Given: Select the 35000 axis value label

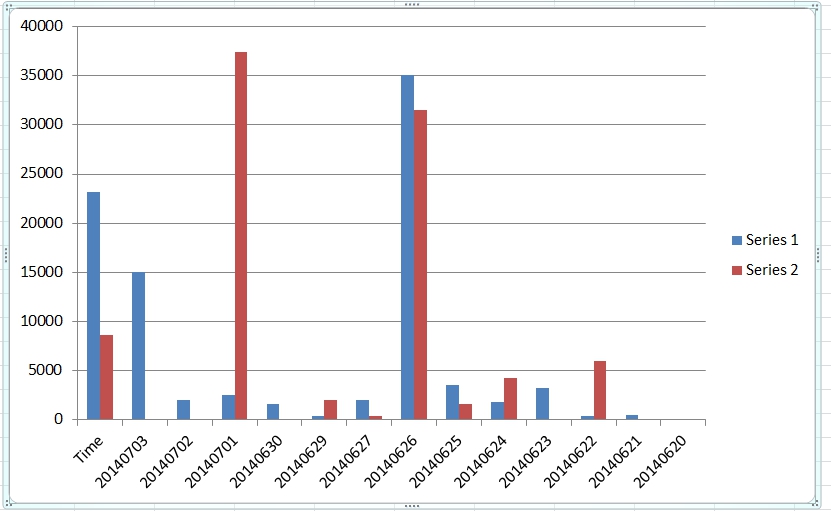Looking at the screenshot, I should [x=41, y=75].
